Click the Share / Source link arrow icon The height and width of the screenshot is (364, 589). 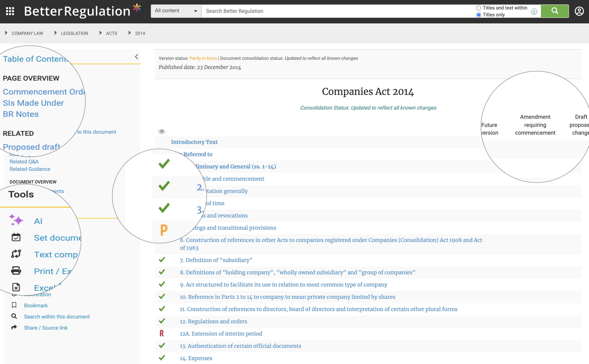14,327
